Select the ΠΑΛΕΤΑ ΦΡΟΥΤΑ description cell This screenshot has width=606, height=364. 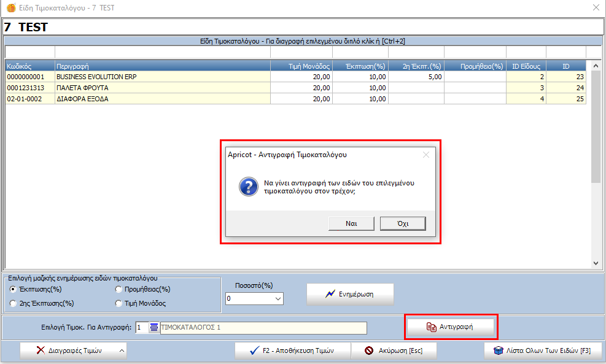tap(163, 88)
